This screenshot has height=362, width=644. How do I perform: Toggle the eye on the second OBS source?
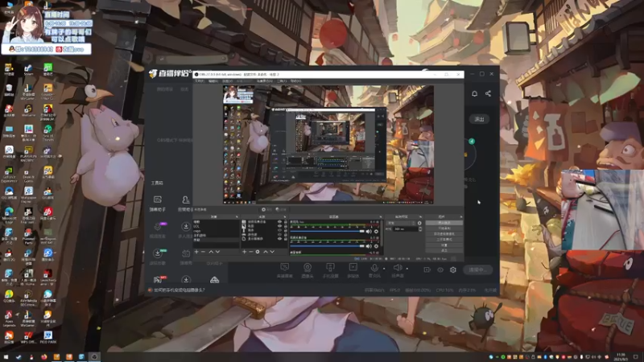pyautogui.click(x=279, y=226)
